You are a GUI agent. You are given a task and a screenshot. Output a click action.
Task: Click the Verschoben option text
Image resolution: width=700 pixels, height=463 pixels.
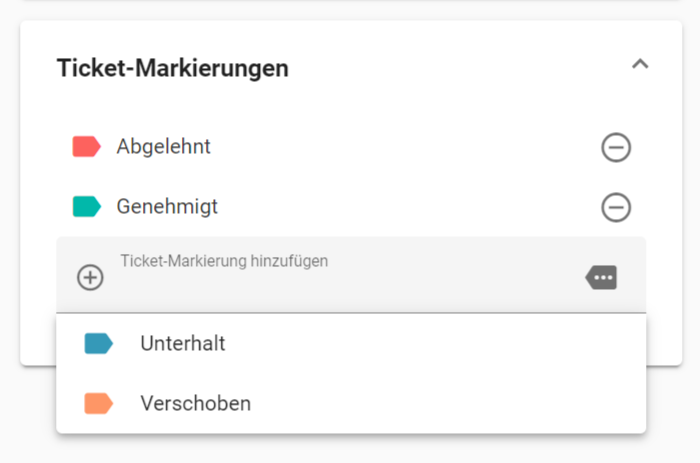[x=196, y=404]
